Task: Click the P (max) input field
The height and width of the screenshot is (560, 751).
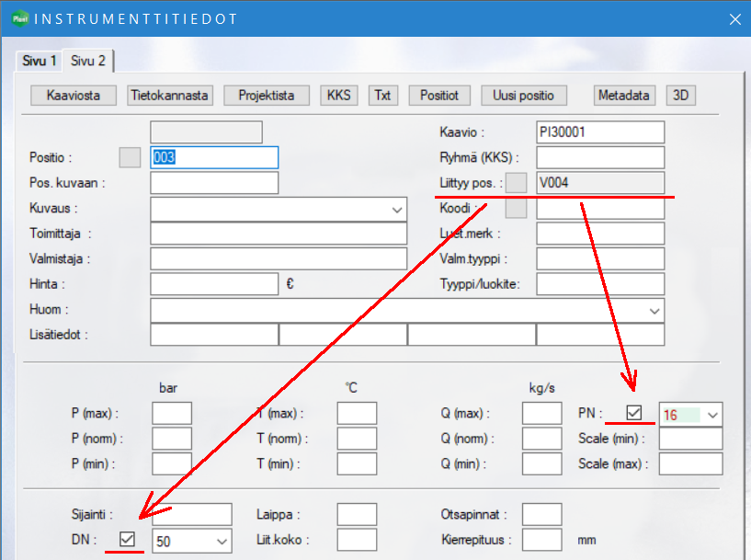Action: tap(172, 414)
